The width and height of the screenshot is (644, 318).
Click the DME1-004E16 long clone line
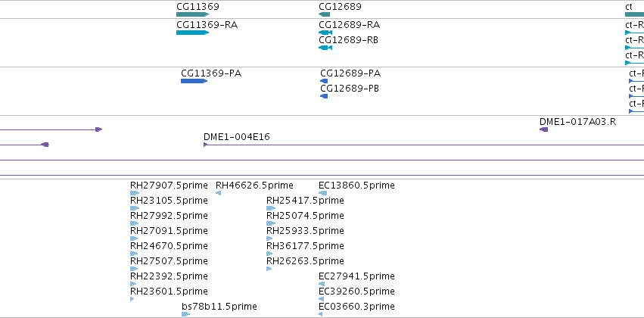(424, 145)
